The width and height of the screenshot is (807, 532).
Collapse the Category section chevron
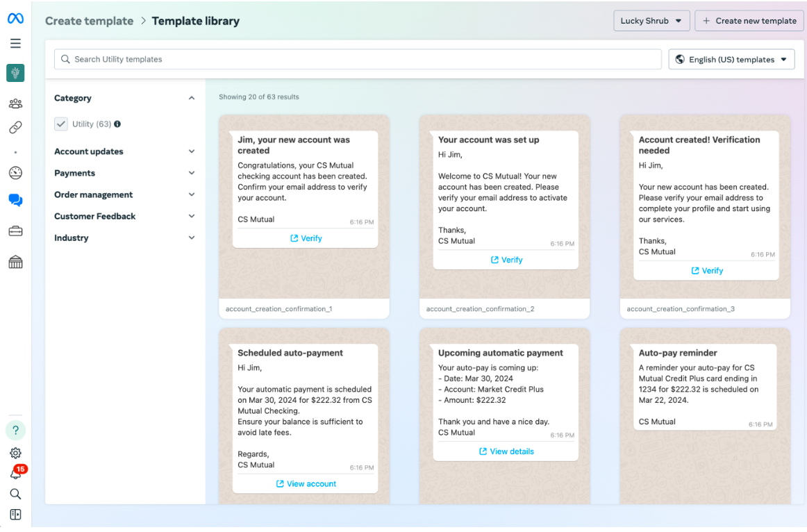tap(192, 99)
